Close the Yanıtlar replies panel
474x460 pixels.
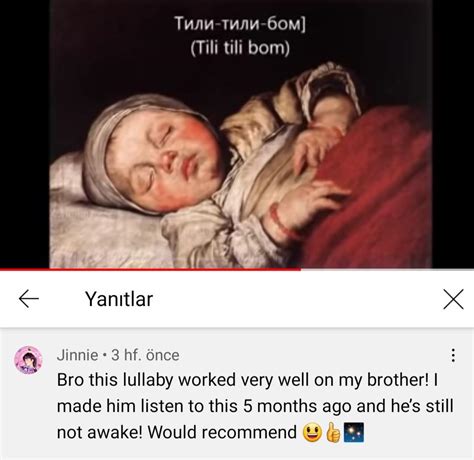coord(453,299)
